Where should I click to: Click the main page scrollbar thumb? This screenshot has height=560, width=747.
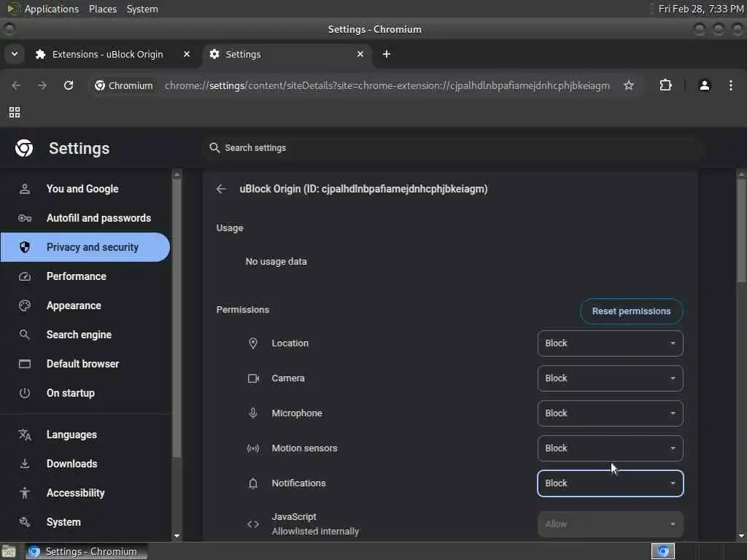coord(741,231)
